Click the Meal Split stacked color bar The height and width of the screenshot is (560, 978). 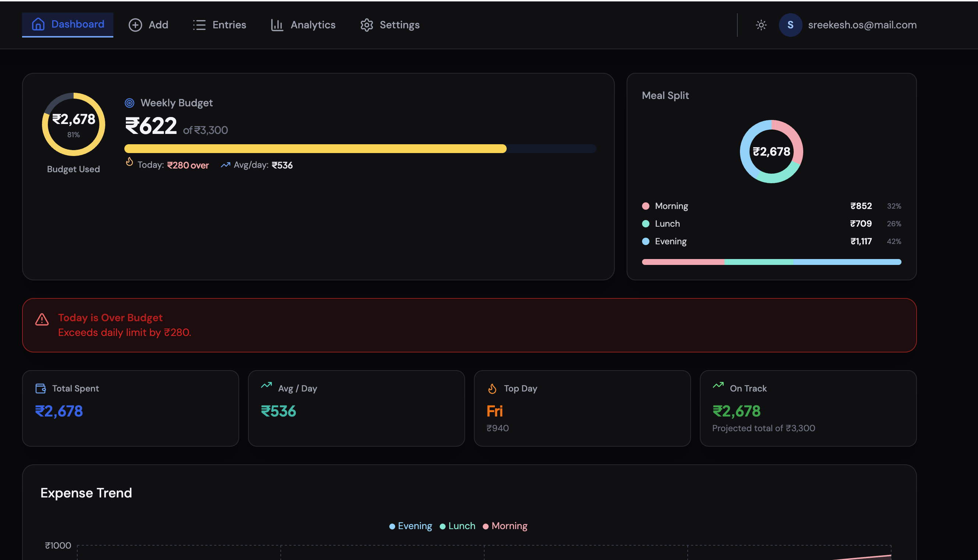(772, 262)
